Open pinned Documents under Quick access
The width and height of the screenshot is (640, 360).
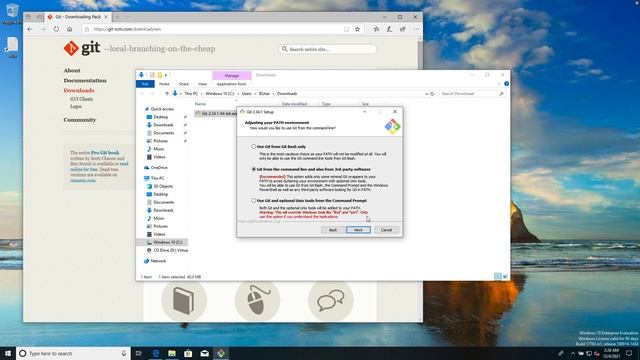point(163,133)
